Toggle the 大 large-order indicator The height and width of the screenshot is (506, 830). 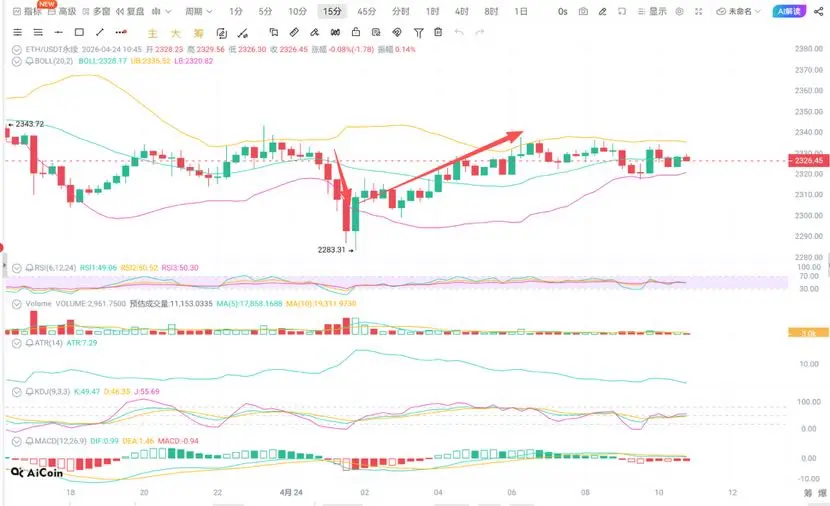pos(176,33)
